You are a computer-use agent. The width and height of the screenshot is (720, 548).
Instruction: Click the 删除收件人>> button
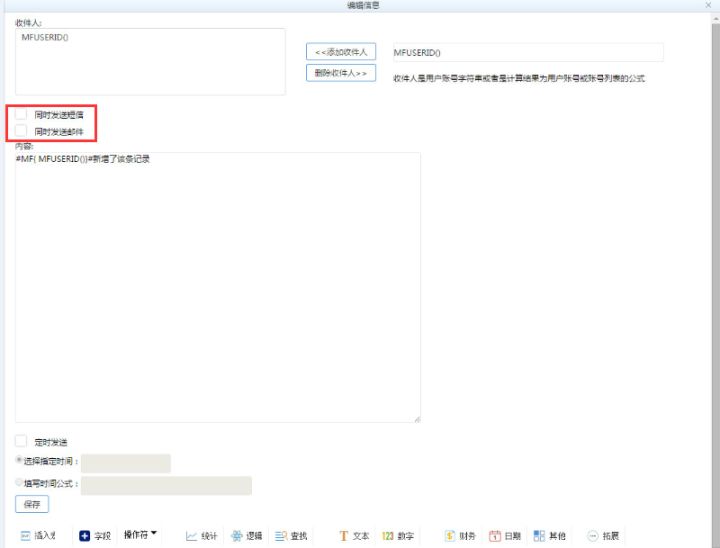coord(341,73)
